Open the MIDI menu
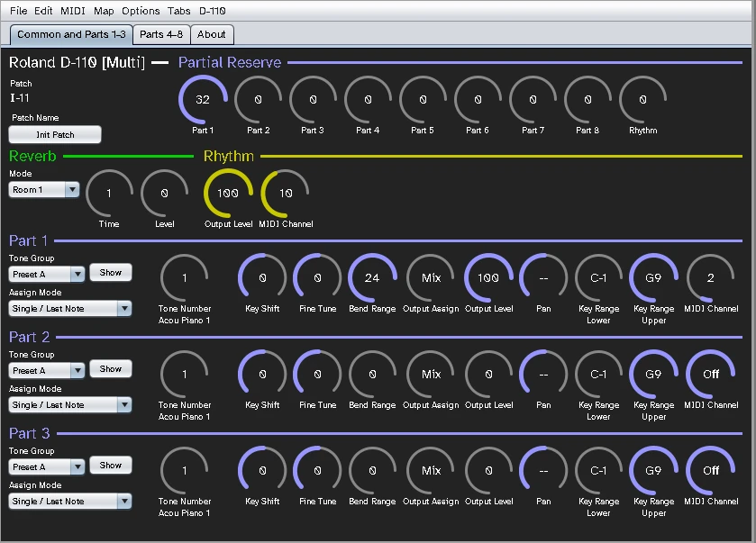Viewport: 756px width, 543px height. (73, 11)
